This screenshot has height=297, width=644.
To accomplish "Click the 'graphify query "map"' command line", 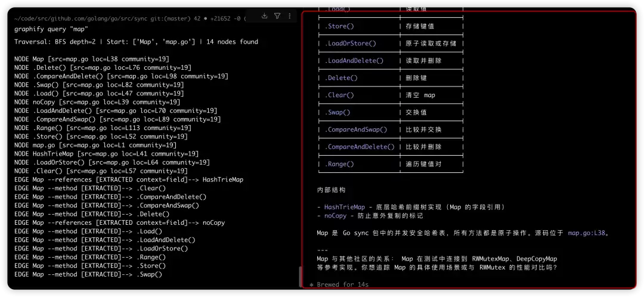I will [51, 29].
